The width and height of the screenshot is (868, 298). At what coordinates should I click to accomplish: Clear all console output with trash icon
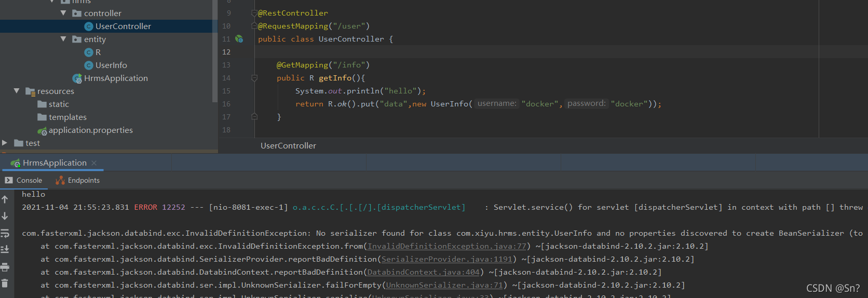click(5, 283)
